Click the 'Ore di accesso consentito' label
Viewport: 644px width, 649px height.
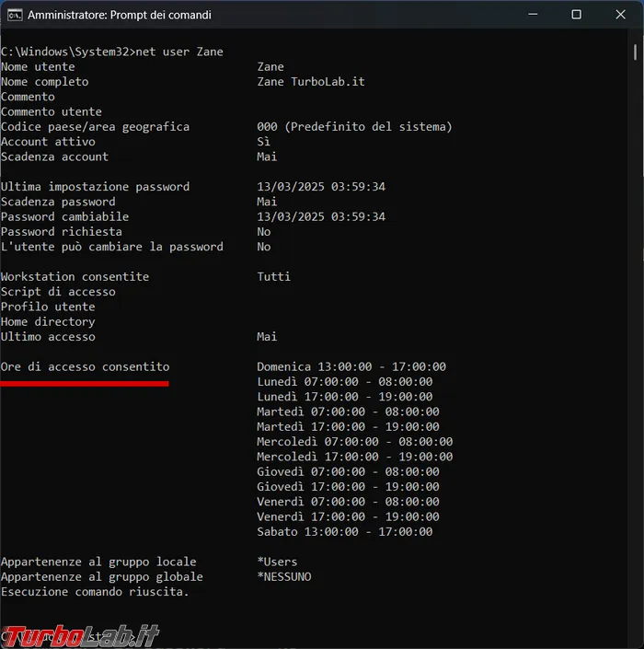point(86,366)
